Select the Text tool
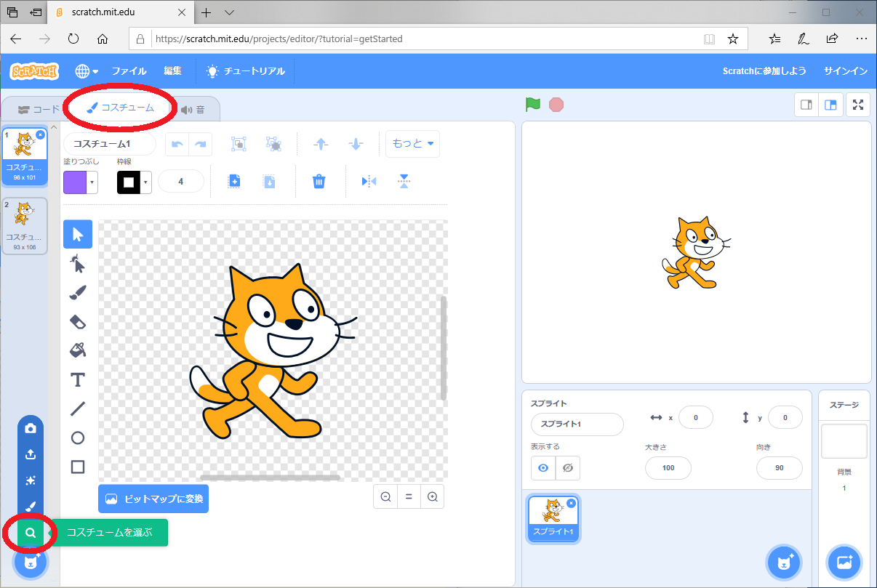This screenshot has height=588, width=877. (78, 379)
